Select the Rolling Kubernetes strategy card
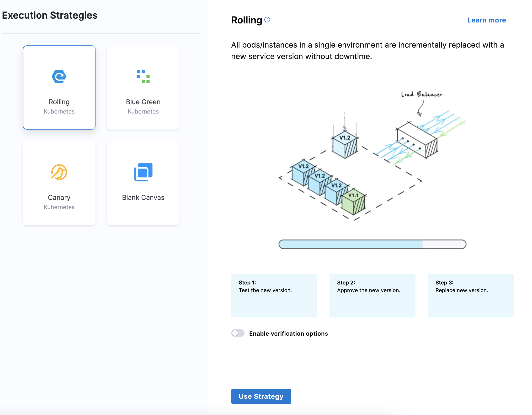 tap(59, 87)
